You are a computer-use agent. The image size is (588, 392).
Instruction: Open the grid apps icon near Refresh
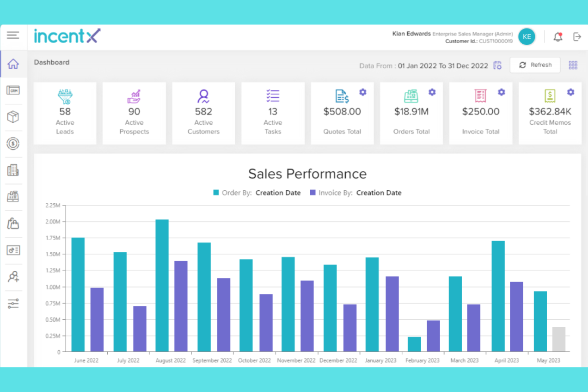tap(573, 65)
